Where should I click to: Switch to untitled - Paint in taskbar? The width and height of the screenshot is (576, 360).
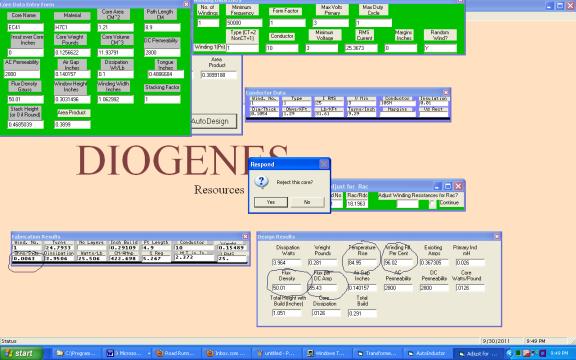click(277, 353)
